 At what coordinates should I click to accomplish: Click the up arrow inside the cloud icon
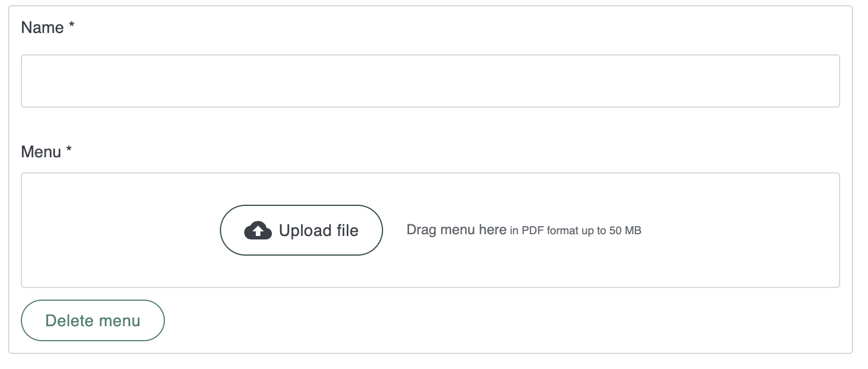click(x=258, y=232)
